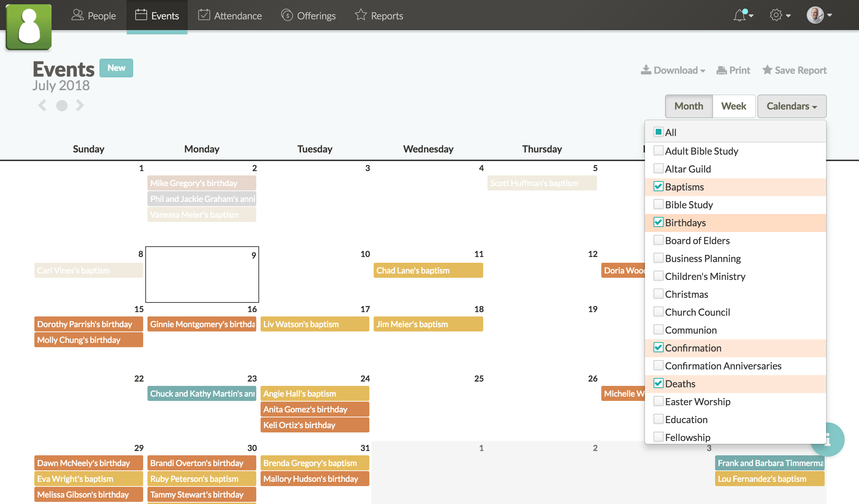
Task: Go to next month arrow
Action: pyautogui.click(x=80, y=105)
